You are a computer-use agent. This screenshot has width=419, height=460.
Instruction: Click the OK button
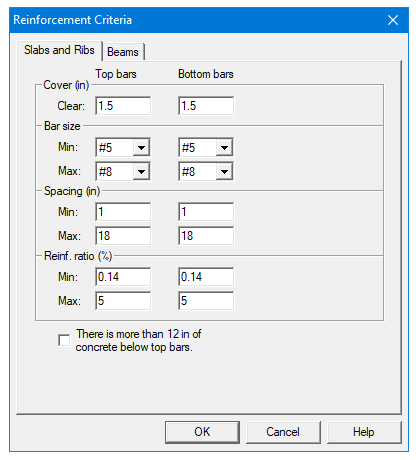click(x=202, y=432)
